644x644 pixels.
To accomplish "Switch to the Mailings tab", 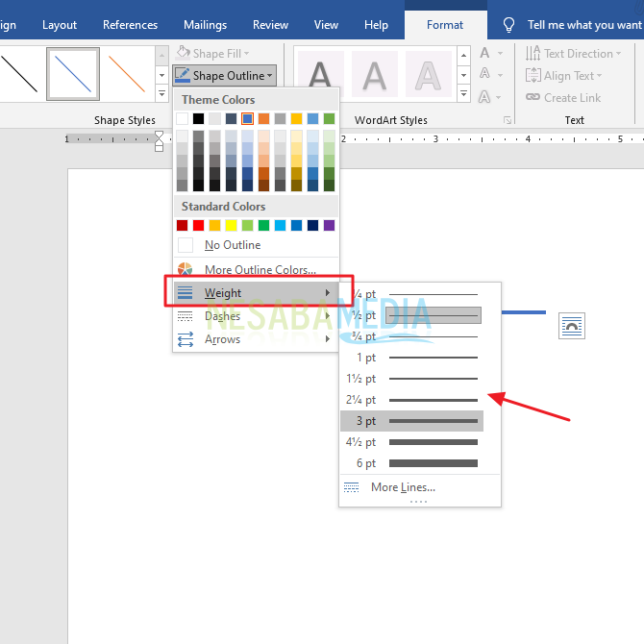I will (x=204, y=25).
